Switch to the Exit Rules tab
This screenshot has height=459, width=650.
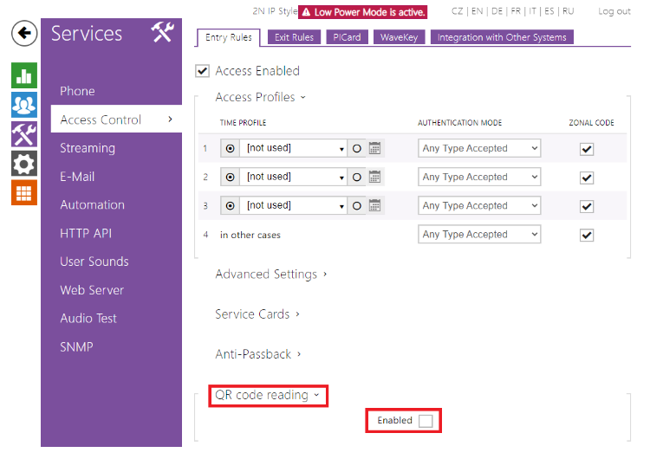(x=293, y=38)
